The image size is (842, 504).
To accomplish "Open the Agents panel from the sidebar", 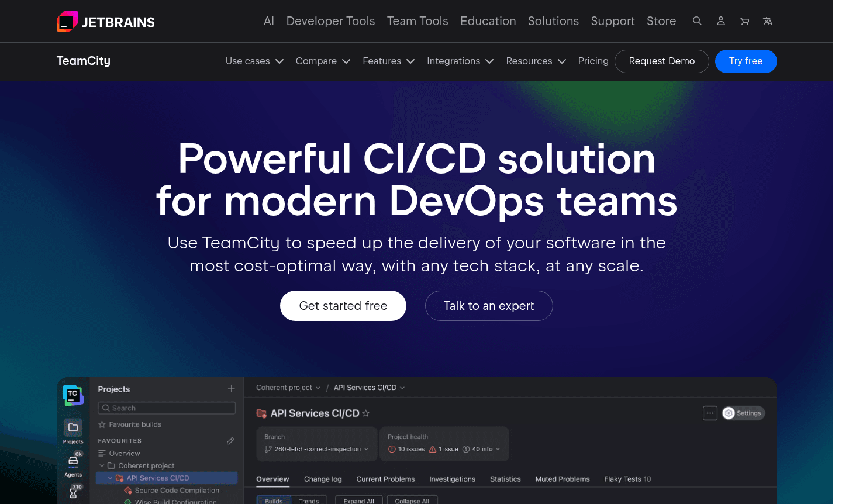I will pyautogui.click(x=73, y=461).
